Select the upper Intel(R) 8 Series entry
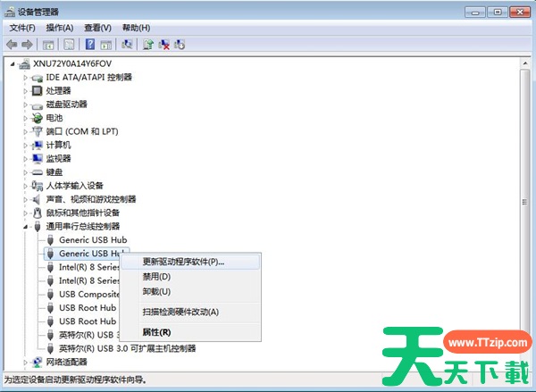The width and height of the screenshot is (536, 392). (x=88, y=267)
